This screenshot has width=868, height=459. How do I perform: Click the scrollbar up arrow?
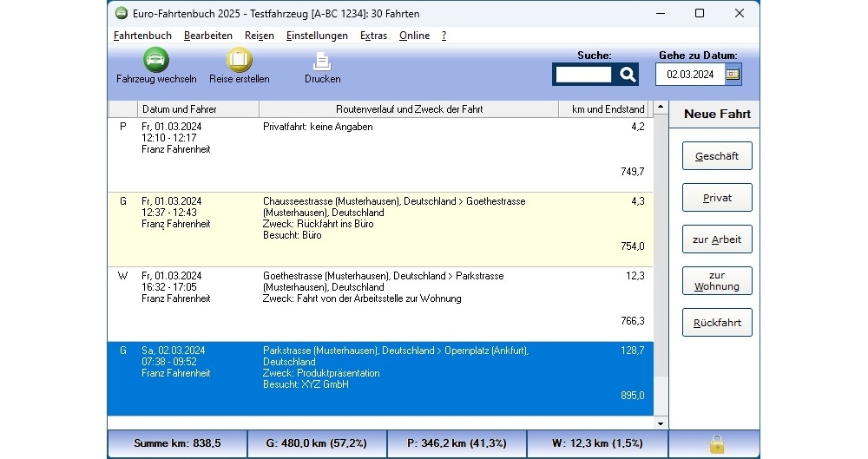click(661, 107)
